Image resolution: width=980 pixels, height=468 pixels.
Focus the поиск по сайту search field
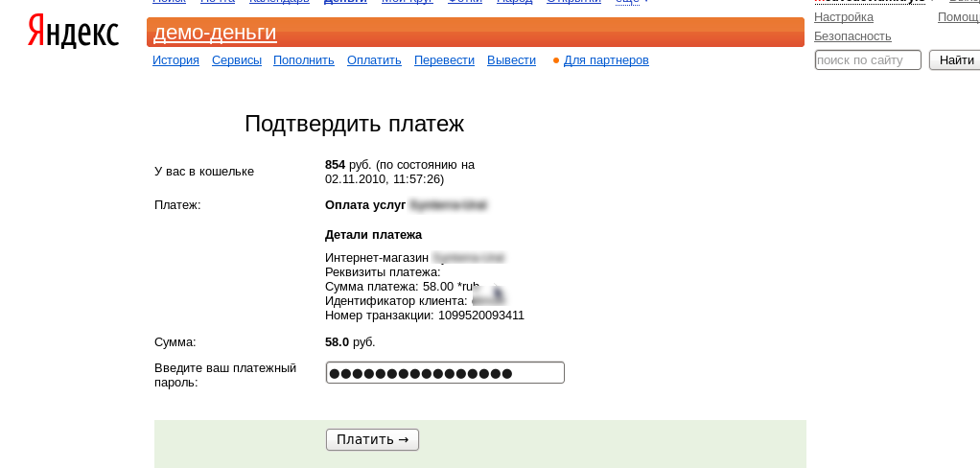[x=867, y=60]
